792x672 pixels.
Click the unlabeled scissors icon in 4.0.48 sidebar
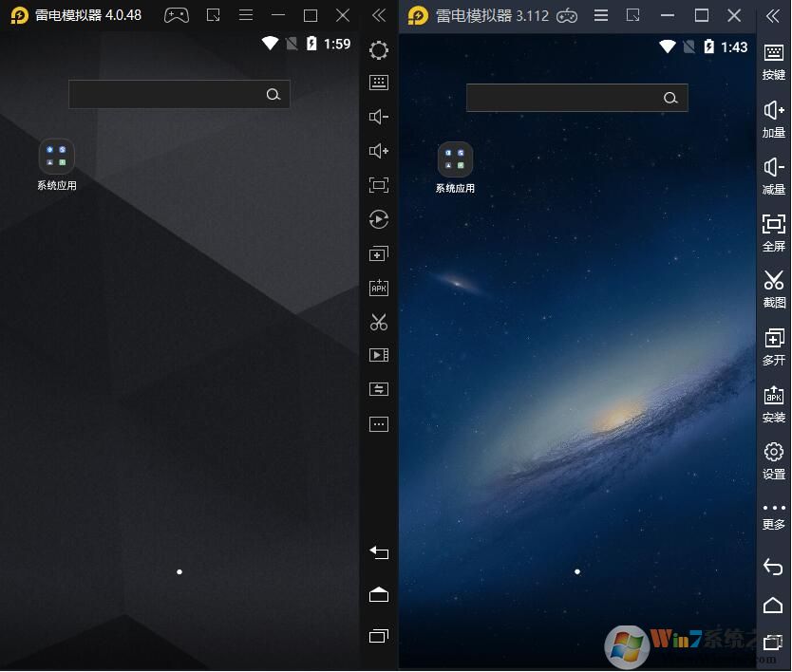point(379,322)
